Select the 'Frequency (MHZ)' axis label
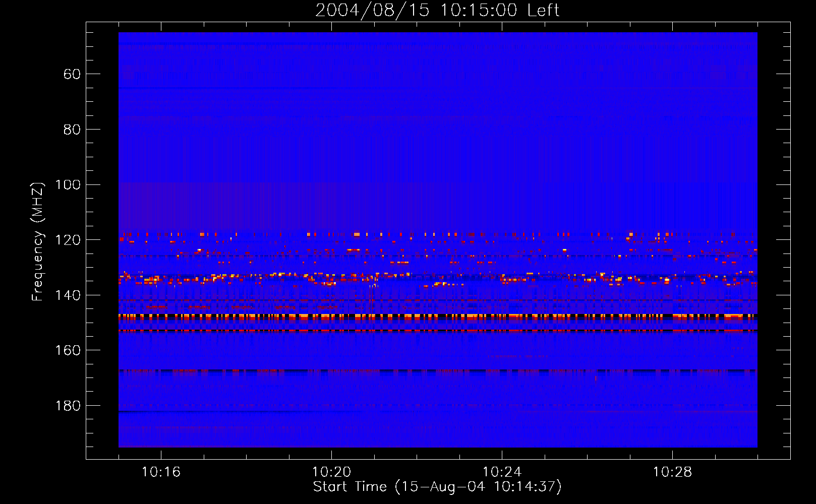The height and width of the screenshot is (504, 816). (38, 241)
